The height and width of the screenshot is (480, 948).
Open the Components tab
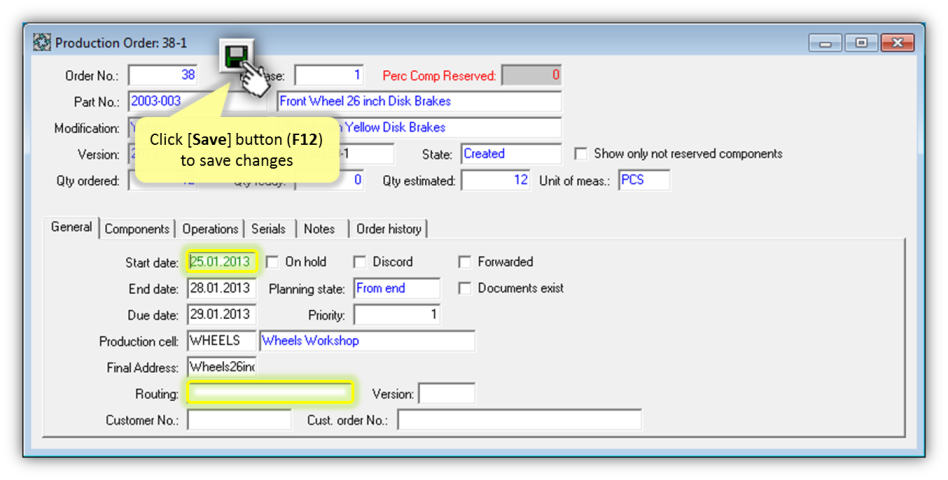click(x=137, y=229)
